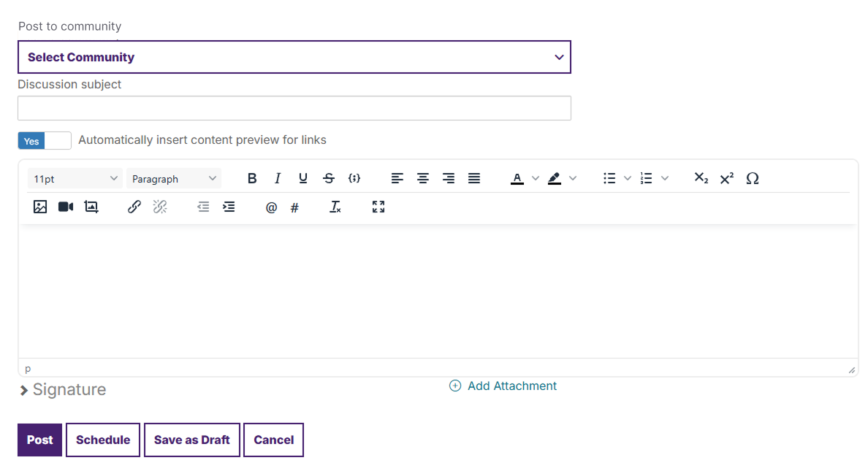This screenshot has width=868, height=471.
Task: Click Add Attachment
Action: [503, 386]
